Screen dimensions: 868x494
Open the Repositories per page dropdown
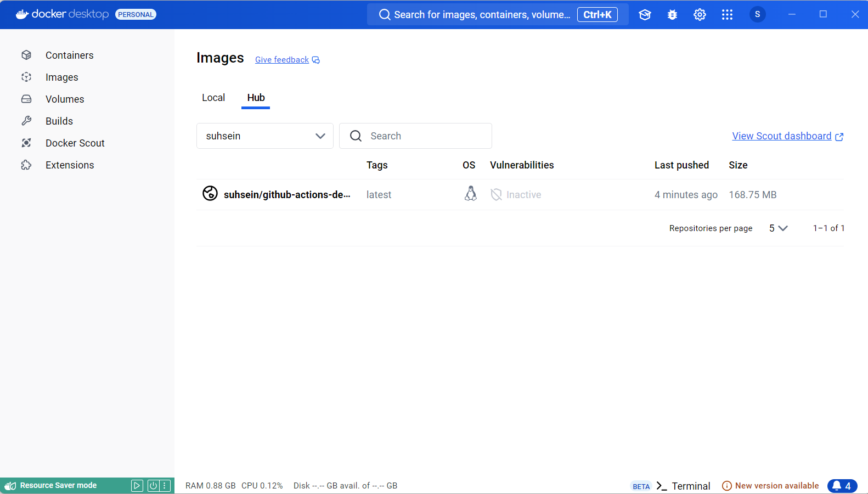tap(778, 228)
